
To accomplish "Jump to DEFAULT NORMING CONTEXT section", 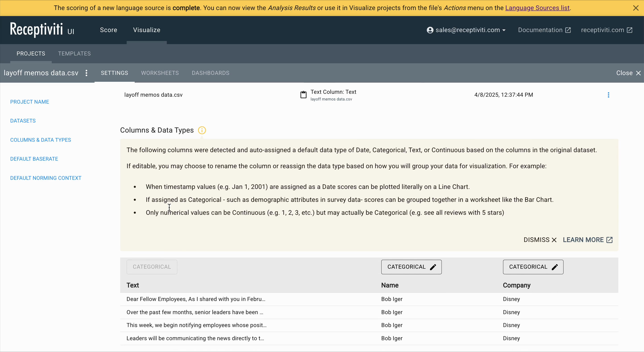I will 46,178.
